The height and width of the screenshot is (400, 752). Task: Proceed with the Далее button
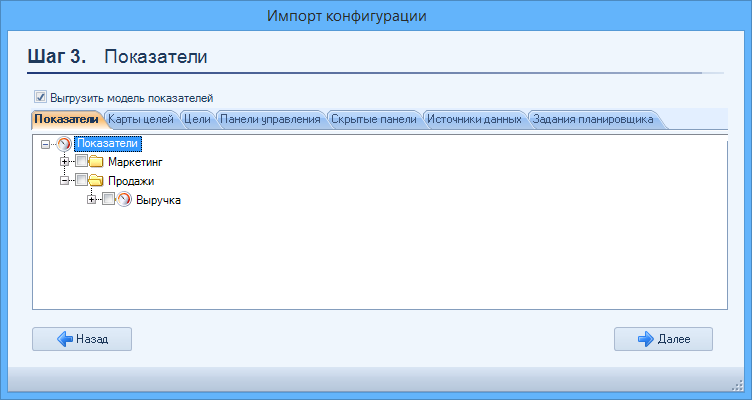(663, 339)
